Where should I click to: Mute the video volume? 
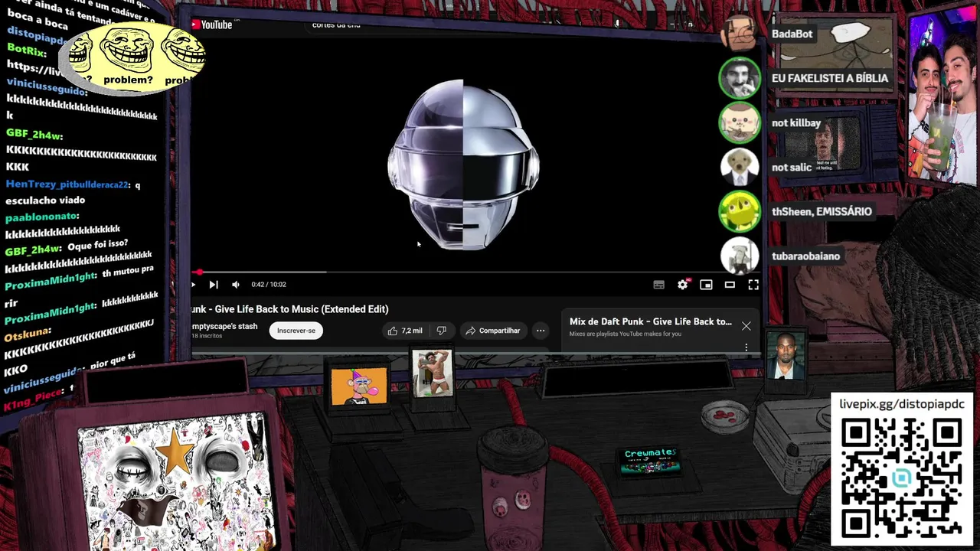click(x=236, y=285)
